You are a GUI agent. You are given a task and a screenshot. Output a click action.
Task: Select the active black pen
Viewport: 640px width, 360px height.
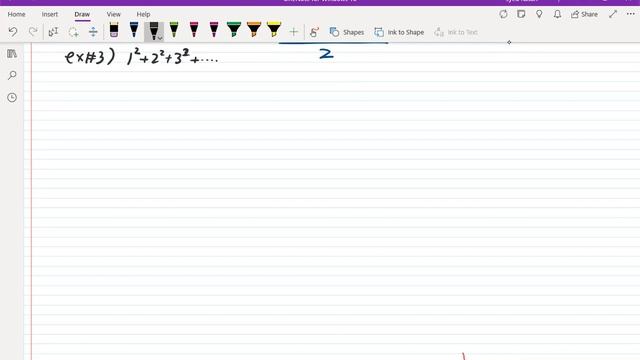coord(153,30)
